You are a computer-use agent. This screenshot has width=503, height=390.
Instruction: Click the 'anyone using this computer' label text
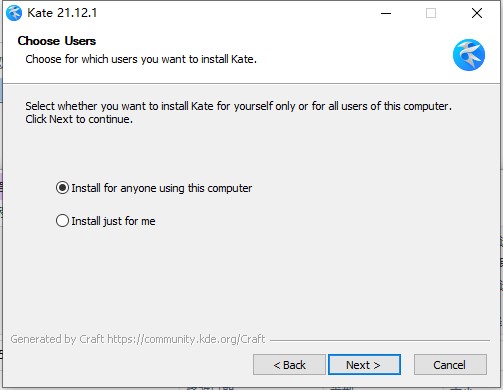[186, 188]
